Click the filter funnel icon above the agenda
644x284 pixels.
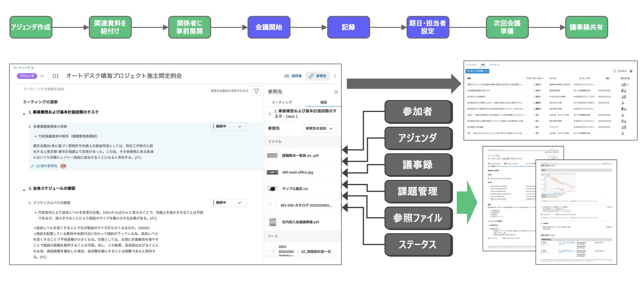click(x=257, y=91)
